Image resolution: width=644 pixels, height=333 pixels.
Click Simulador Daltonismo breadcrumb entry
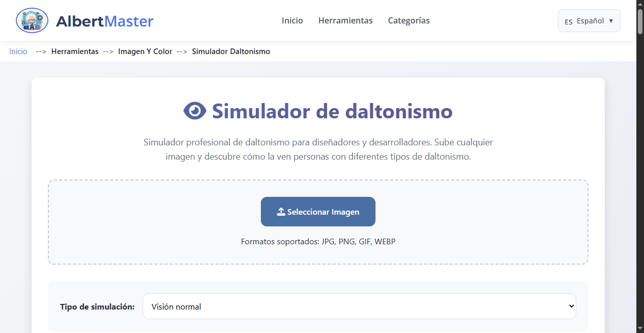pyautogui.click(x=231, y=52)
